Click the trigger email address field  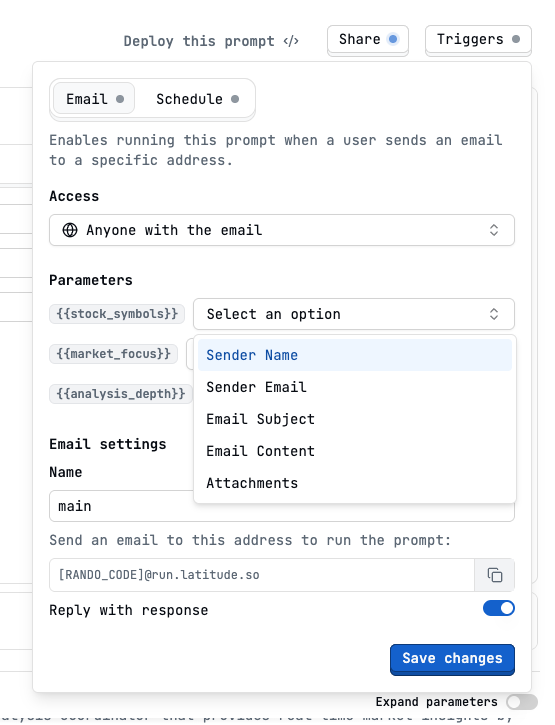262,575
